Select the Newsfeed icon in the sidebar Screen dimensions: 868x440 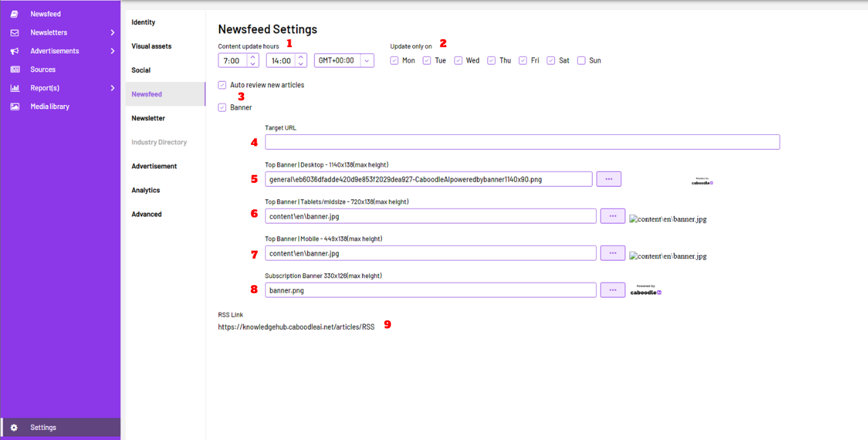(15, 13)
